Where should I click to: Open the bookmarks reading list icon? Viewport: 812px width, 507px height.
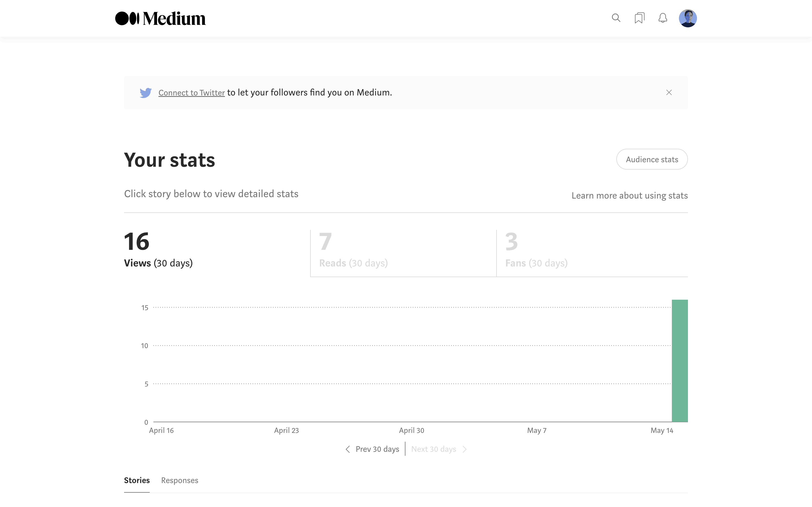(x=639, y=18)
